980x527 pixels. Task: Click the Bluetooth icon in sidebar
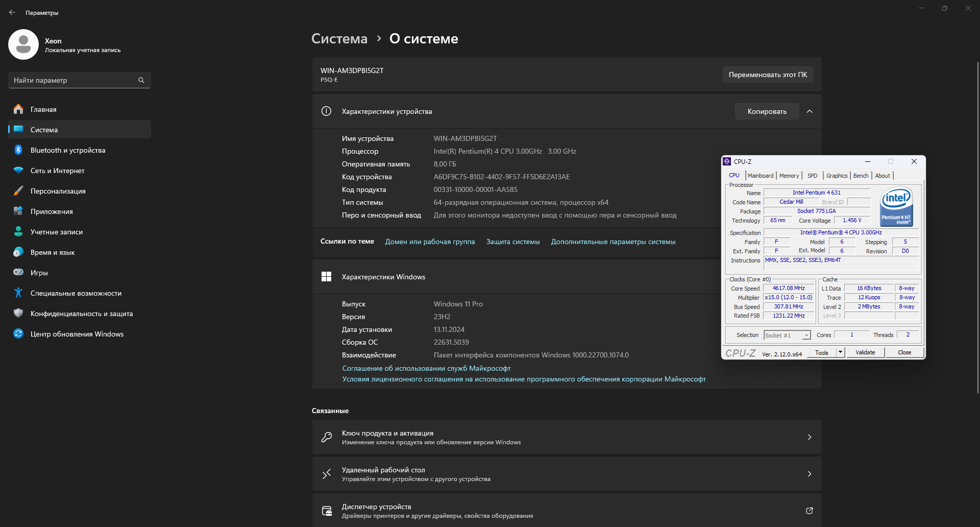(18, 150)
